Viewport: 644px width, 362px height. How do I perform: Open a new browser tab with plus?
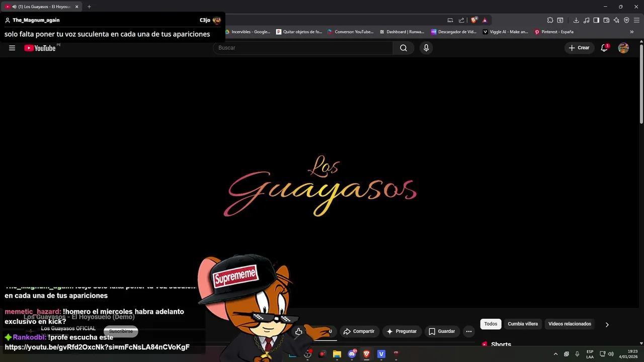click(89, 7)
